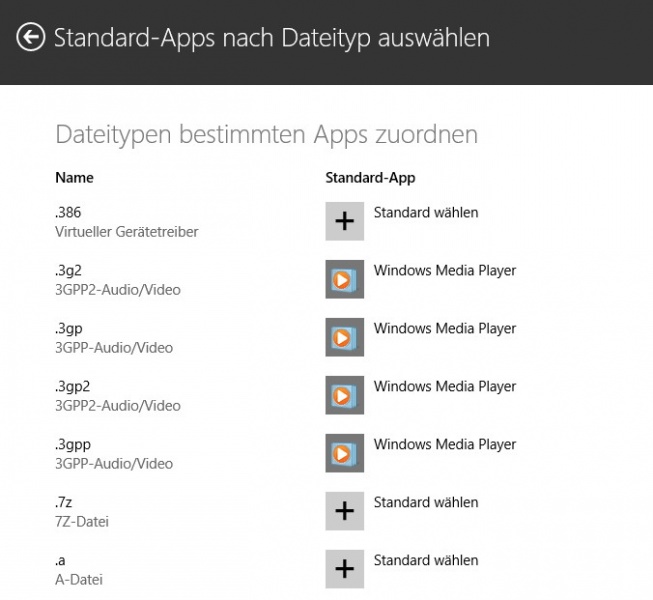Image resolution: width=653 pixels, height=600 pixels.
Task: Select the .3gpp extension text
Action: [73, 445]
